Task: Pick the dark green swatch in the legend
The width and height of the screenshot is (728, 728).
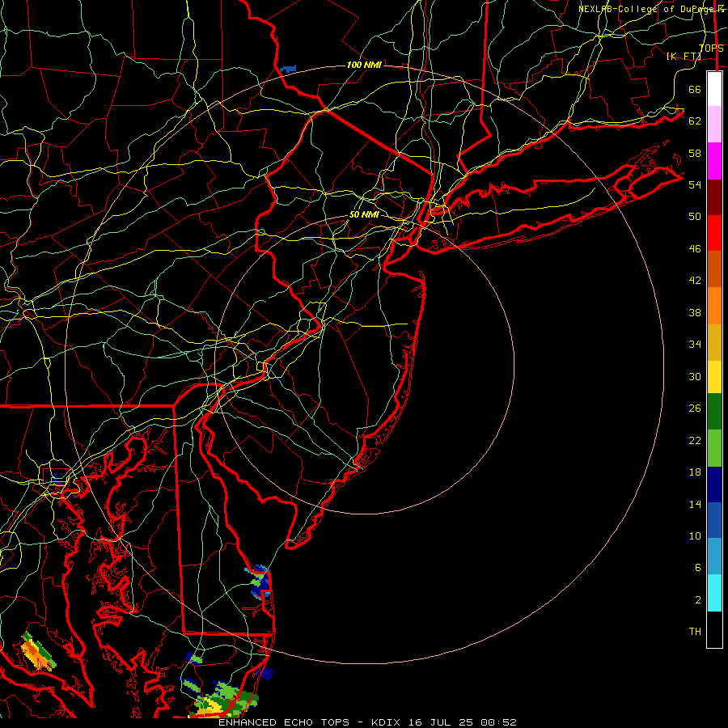Action: (x=714, y=412)
